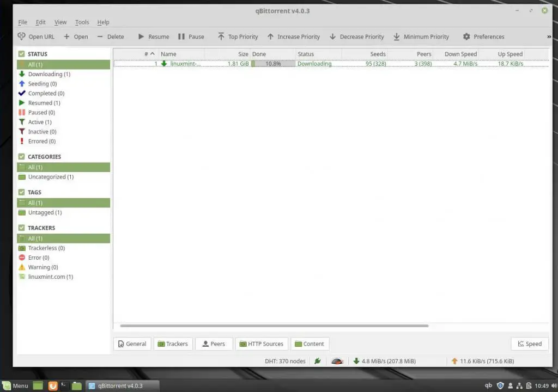Sort torrents by Done column
Image resolution: width=558 pixels, height=392 pixels.
pos(273,54)
